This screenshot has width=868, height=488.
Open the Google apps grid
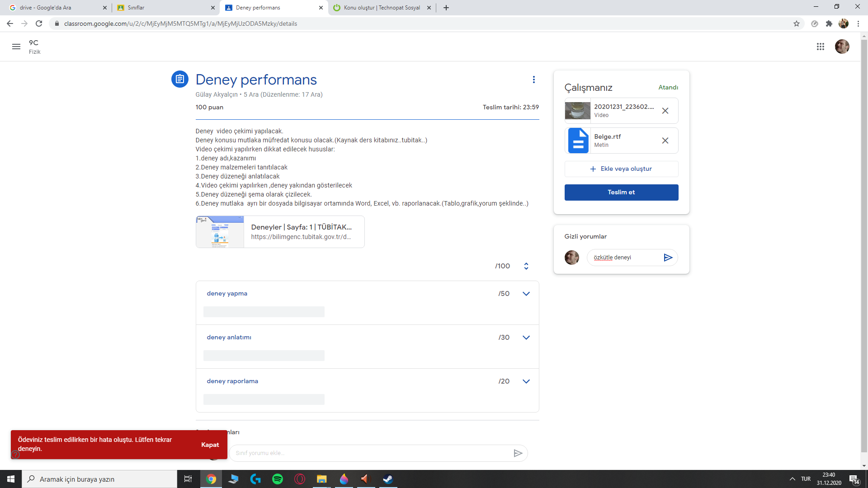[x=820, y=47]
